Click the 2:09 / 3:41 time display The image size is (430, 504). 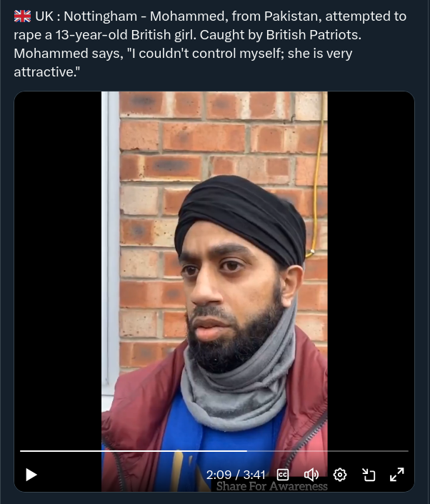click(x=236, y=475)
